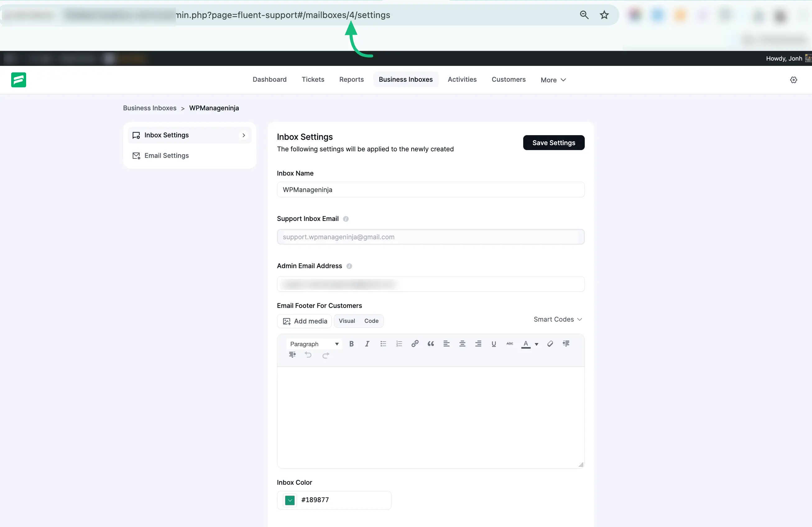Viewport: 812px width, 527px height.
Task: Click the clear formatting eraser icon
Action: 550,343
